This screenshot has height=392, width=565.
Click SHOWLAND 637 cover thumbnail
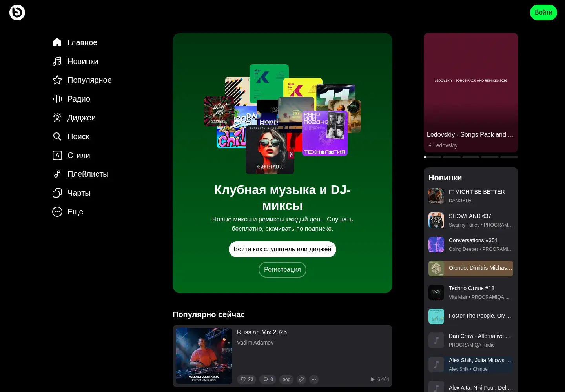point(436,220)
